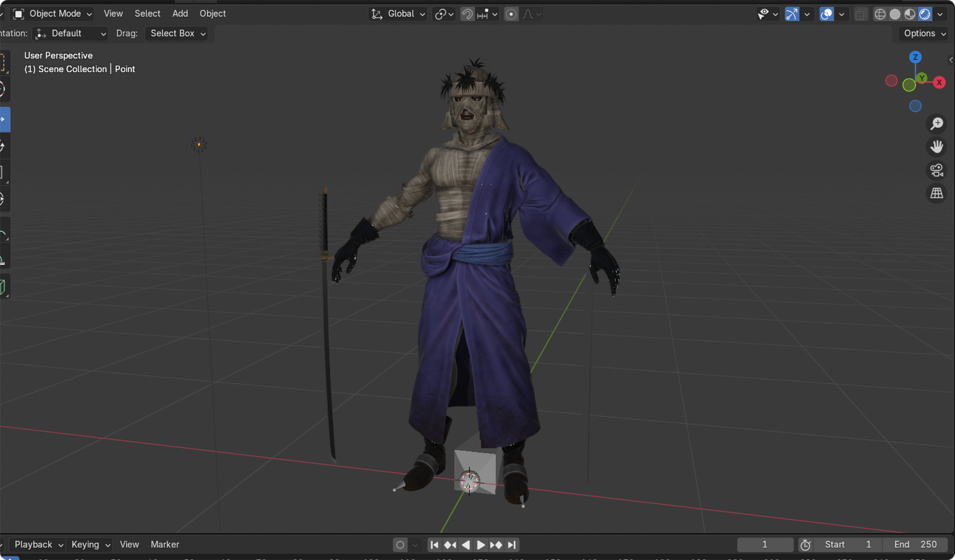This screenshot has width=955, height=560.
Task: Toggle auto keying record button
Action: pyautogui.click(x=400, y=545)
